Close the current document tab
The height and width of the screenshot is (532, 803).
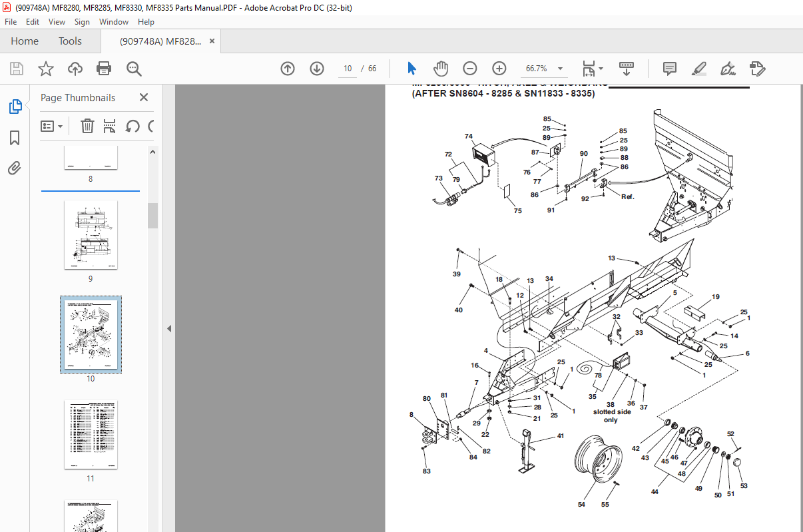click(x=212, y=41)
